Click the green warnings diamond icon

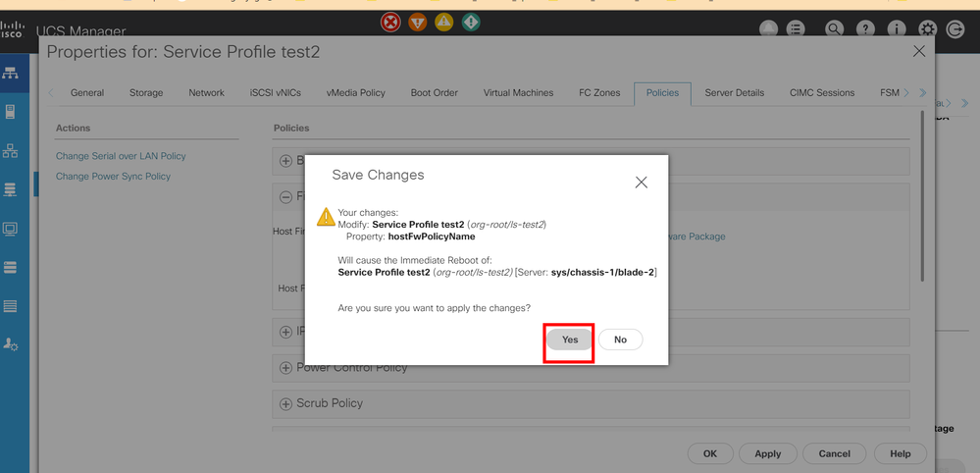point(471,23)
